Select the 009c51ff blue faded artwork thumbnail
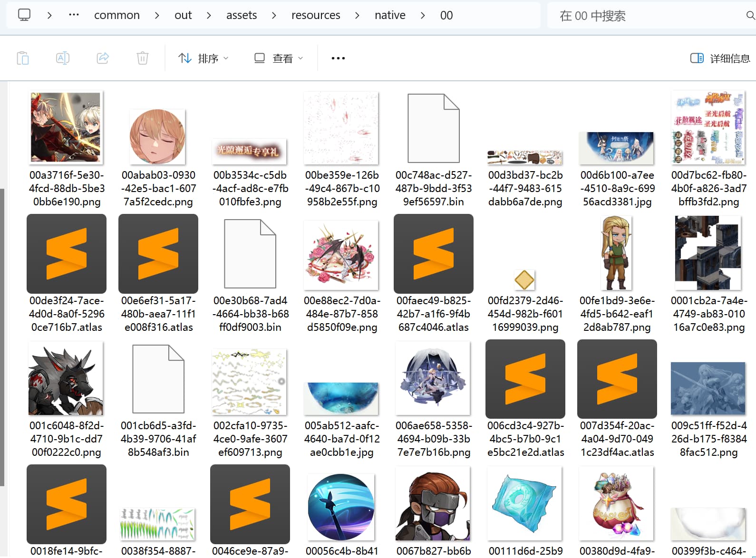The width and height of the screenshot is (756, 558). point(708,388)
